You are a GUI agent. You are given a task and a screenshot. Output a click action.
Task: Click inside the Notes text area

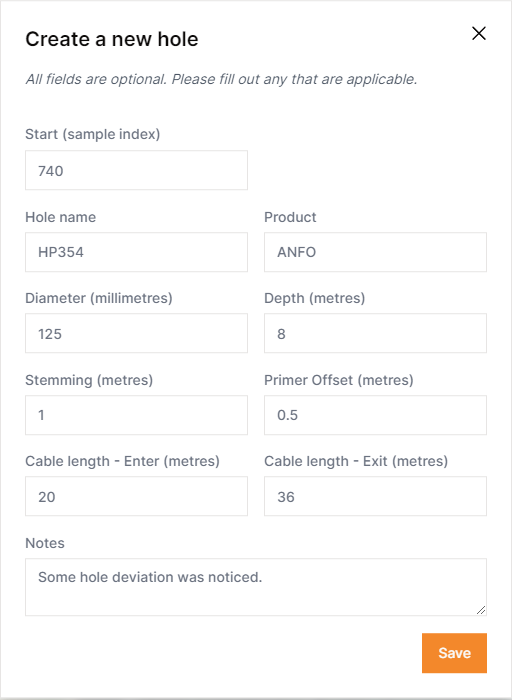point(256,587)
